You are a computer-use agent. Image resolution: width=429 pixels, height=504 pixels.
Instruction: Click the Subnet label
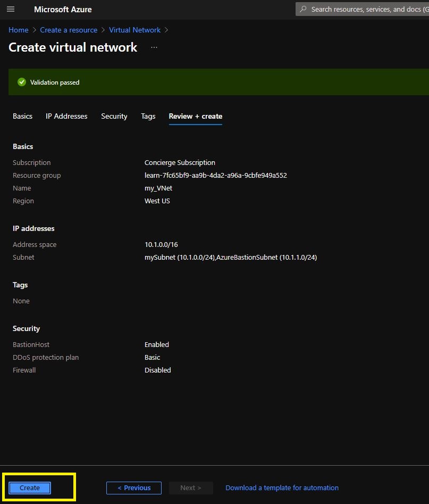click(23, 258)
